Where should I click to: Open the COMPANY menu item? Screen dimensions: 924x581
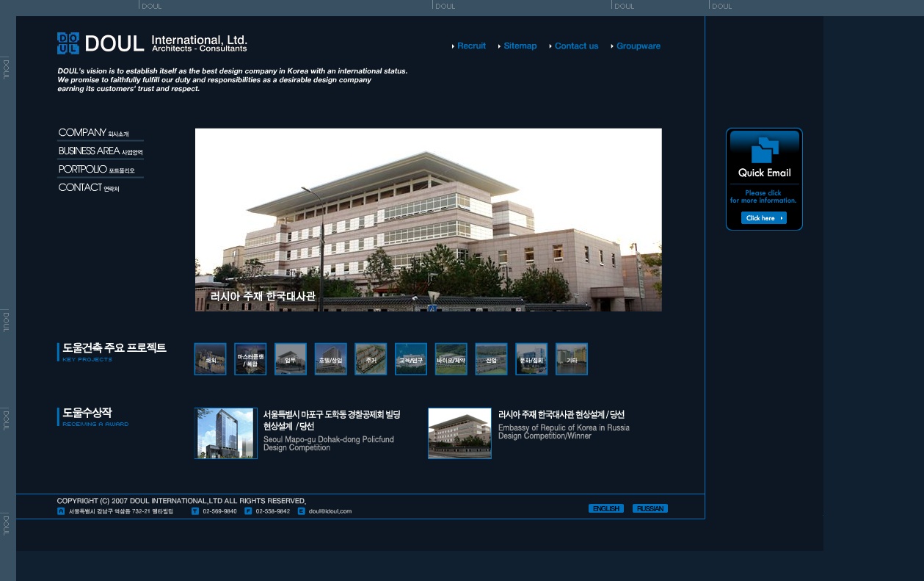pyautogui.click(x=94, y=133)
